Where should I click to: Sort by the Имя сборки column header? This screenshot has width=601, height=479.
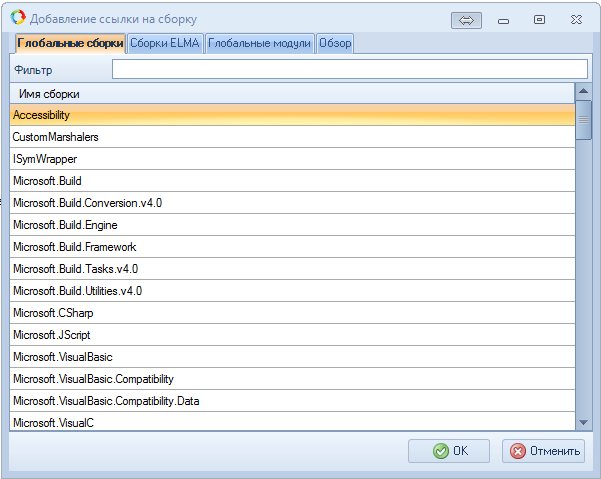290,93
